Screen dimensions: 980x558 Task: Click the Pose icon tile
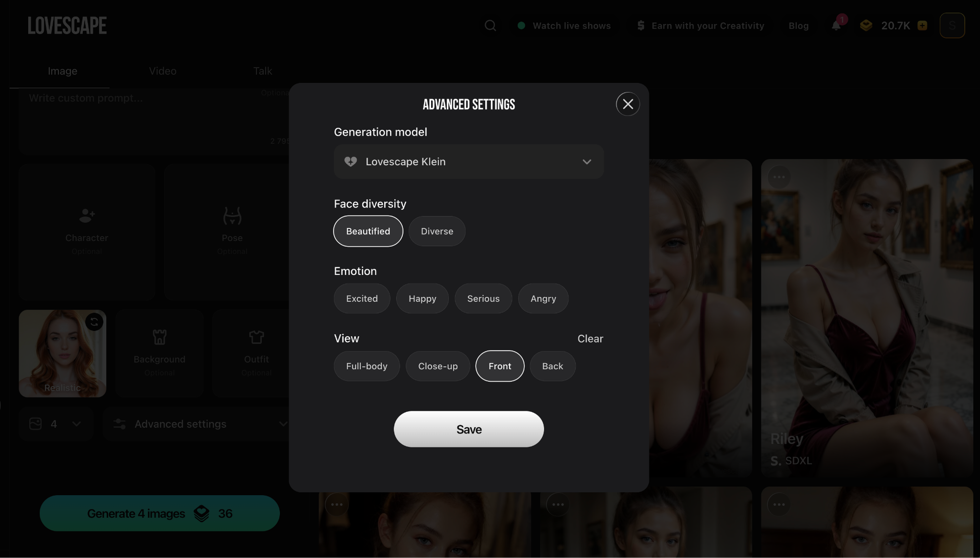232,216
